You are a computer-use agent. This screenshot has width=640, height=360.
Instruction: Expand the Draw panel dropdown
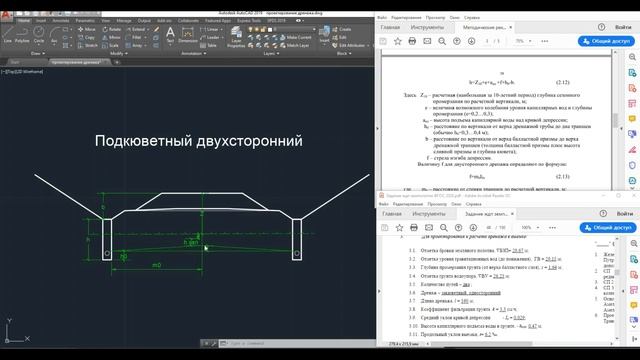37,53
